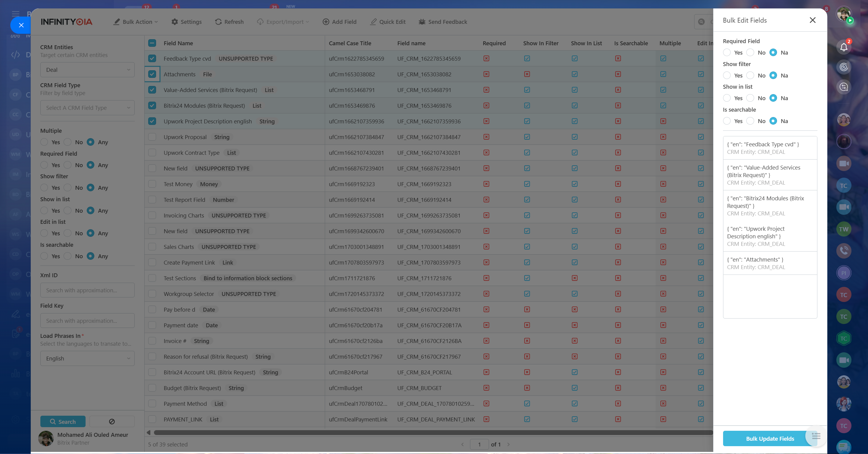Check the Upwork Proposal row checkbox
Viewport: 868px width, 454px height.
(152, 137)
